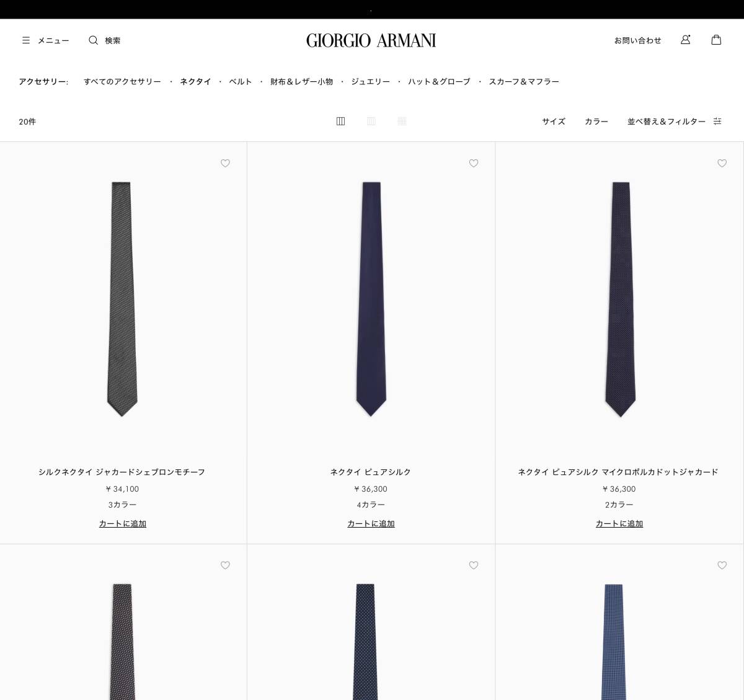Select the ジュエリー category tab
This screenshot has width=744, height=700.
[x=371, y=82]
